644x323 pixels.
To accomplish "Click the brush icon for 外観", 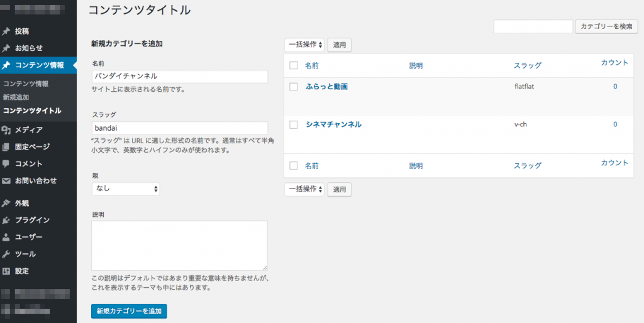I will [x=6, y=203].
